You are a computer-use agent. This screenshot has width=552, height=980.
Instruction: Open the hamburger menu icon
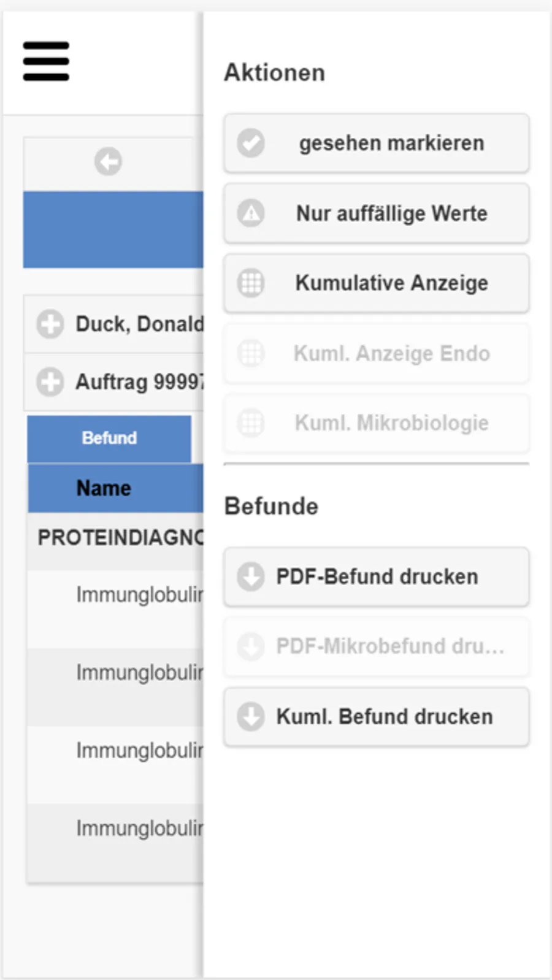pos(46,61)
